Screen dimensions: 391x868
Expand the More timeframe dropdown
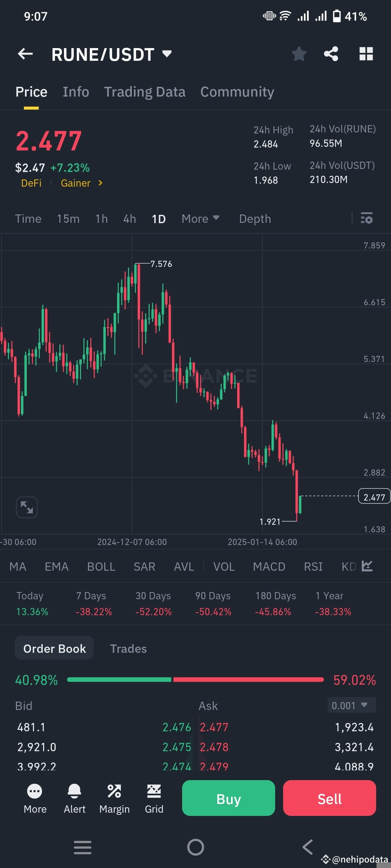click(x=200, y=218)
